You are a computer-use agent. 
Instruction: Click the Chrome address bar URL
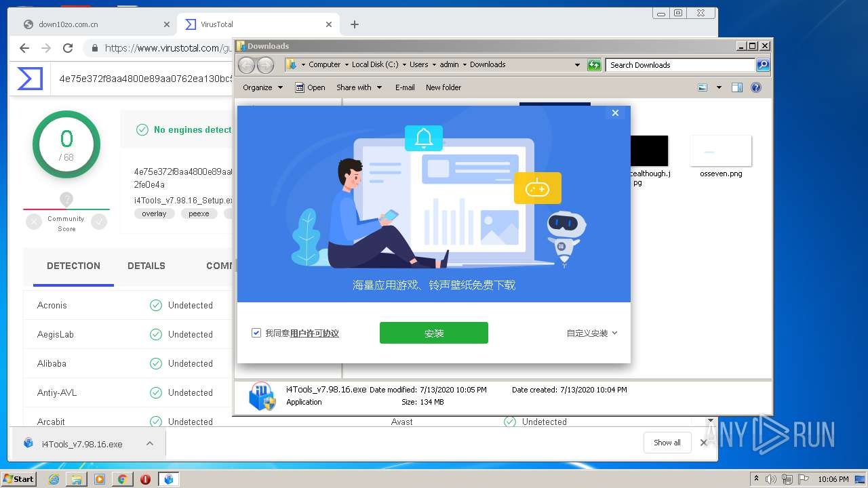tap(168, 48)
